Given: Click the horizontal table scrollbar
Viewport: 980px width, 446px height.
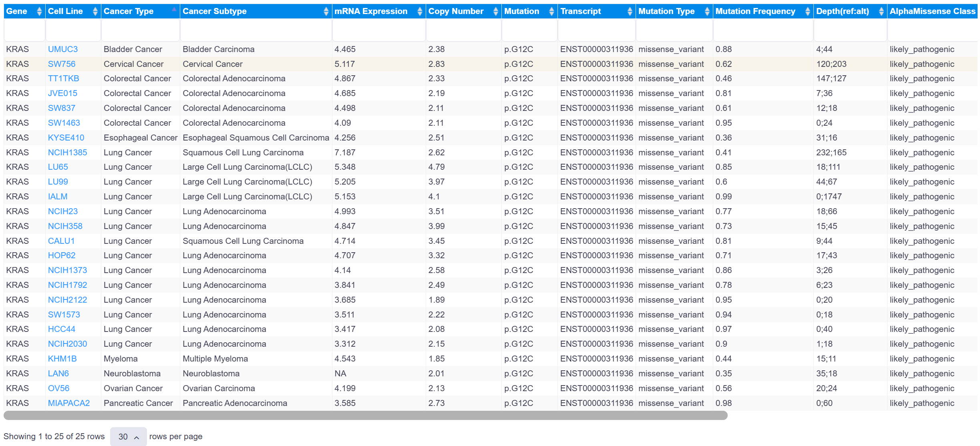Looking at the screenshot, I should pyautogui.click(x=365, y=416).
